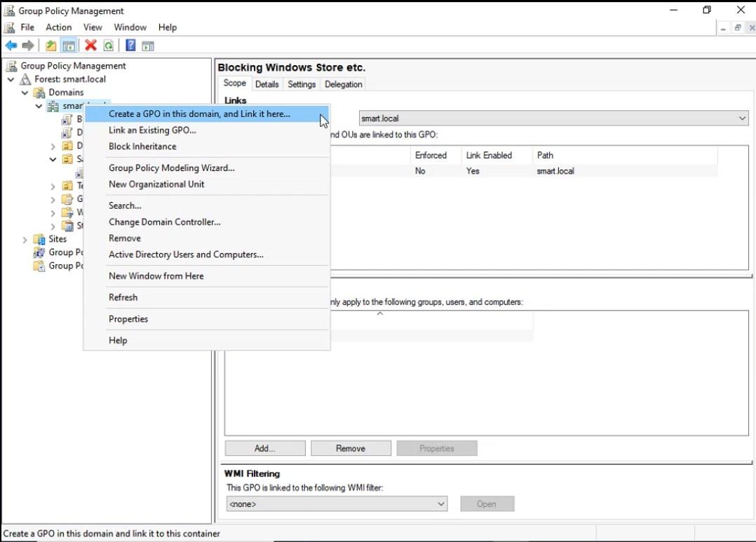
Task: Click the File menu MMC icon
Action: (x=10, y=27)
